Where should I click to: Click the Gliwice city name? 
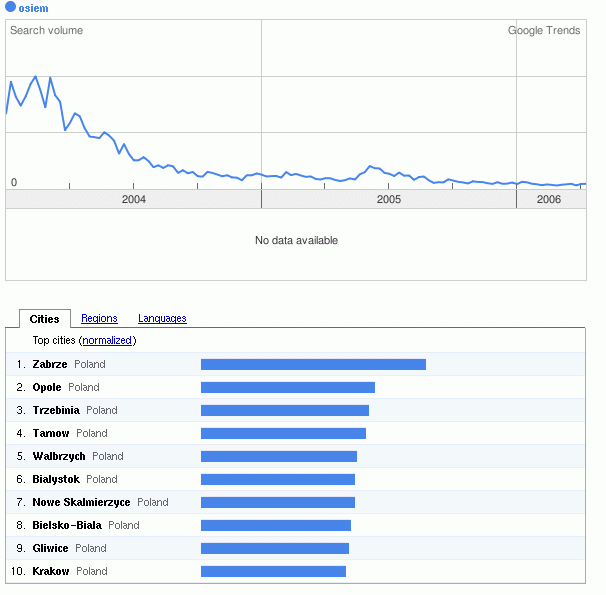51,548
